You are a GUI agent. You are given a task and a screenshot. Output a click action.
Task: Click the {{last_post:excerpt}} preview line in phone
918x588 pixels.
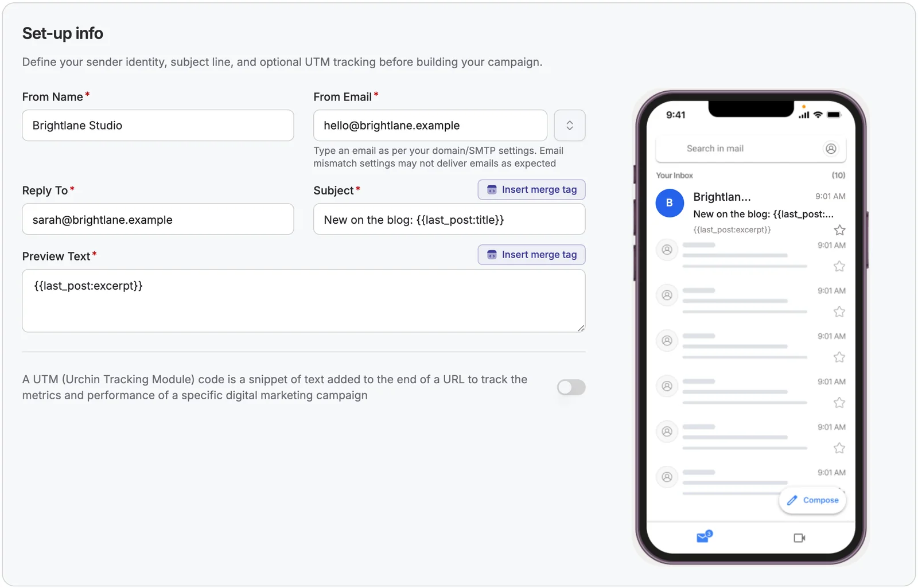732,229
